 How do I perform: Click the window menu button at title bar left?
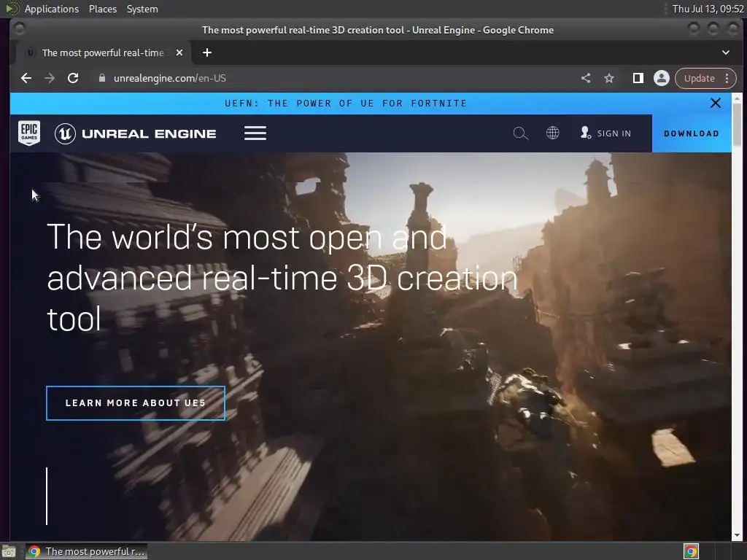pos(20,29)
